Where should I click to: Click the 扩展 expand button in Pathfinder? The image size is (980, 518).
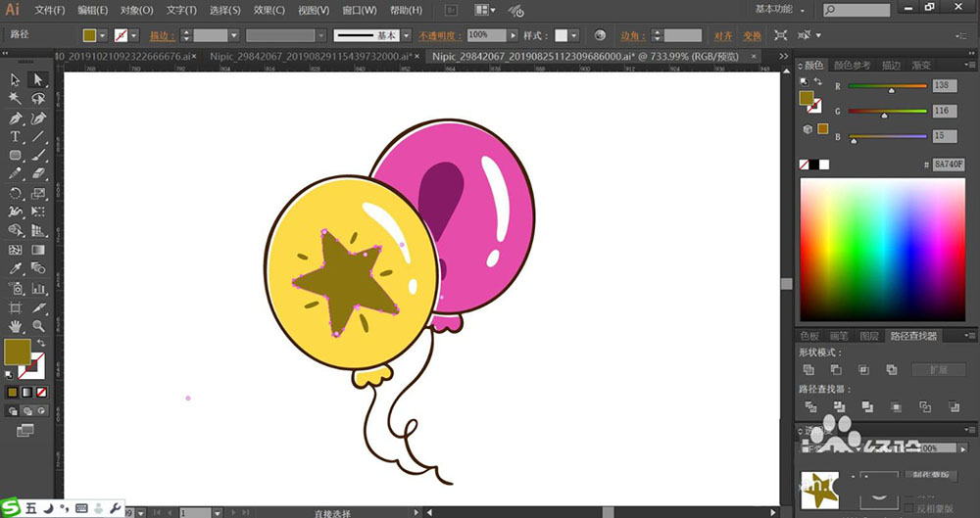(938, 370)
